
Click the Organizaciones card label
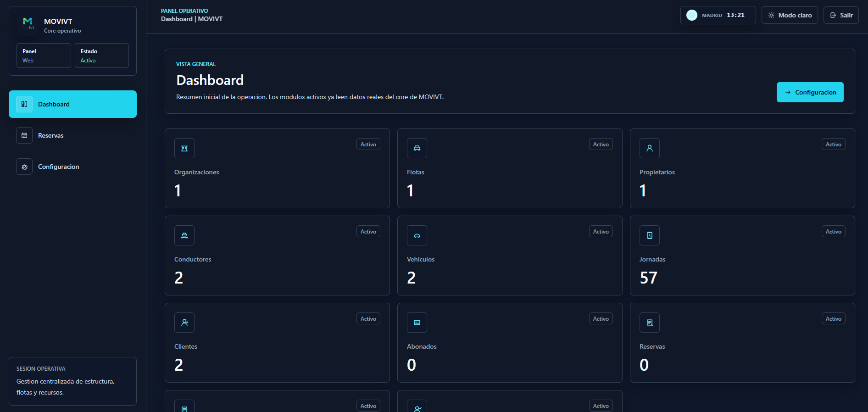197,172
